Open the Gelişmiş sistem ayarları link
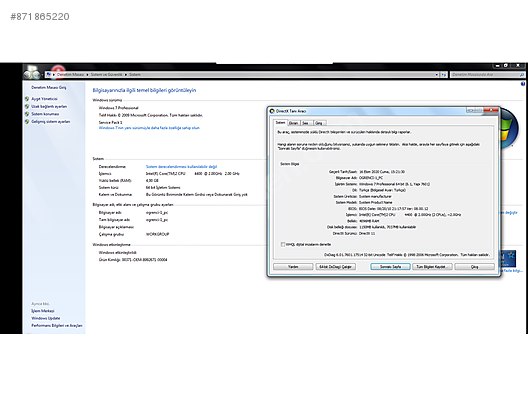Image resolution: width=528 pixels, height=396 pixels. (x=51, y=122)
